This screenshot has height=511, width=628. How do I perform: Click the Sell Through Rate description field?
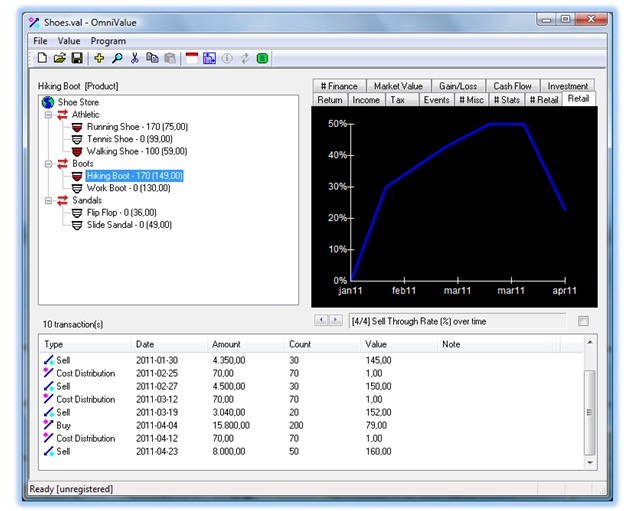click(458, 321)
